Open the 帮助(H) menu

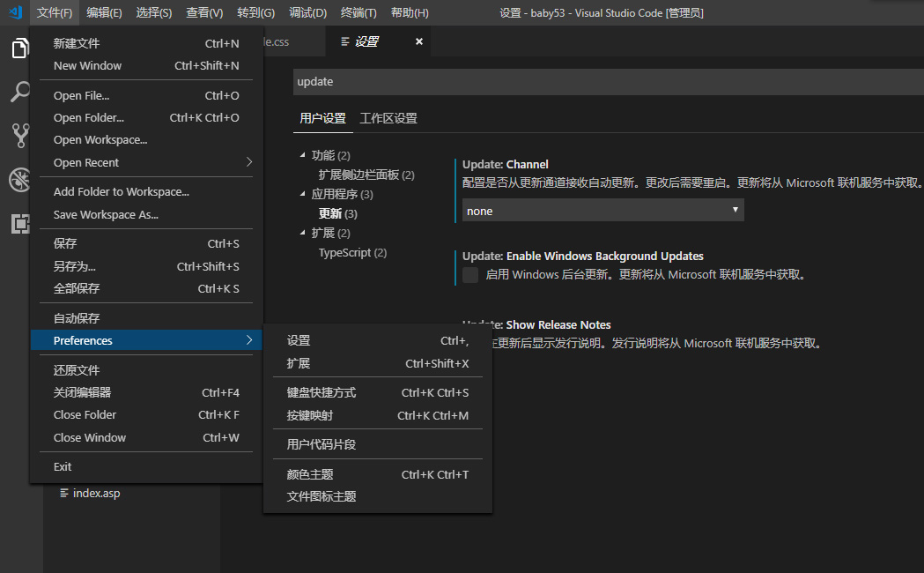pyautogui.click(x=410, y=12)
